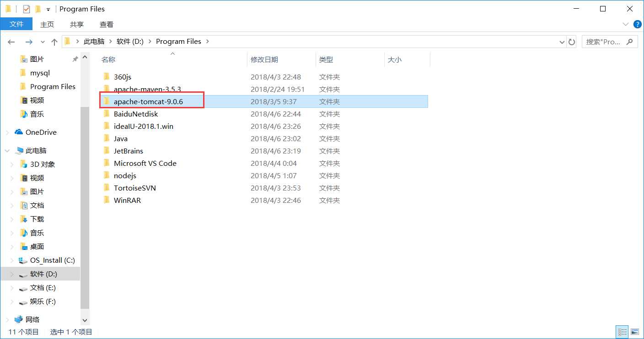The width and height of the screenshot is (644, 339).
Task: Expand the OneDrive tree node
Action: pos(7,132)
